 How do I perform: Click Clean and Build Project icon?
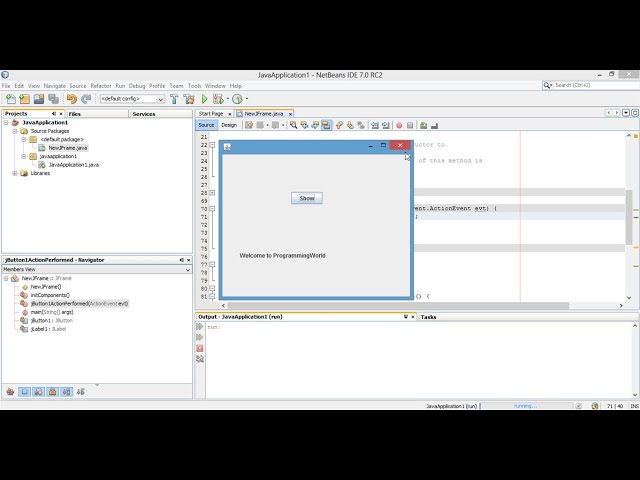pyautogui.click(x=189, y=99)
